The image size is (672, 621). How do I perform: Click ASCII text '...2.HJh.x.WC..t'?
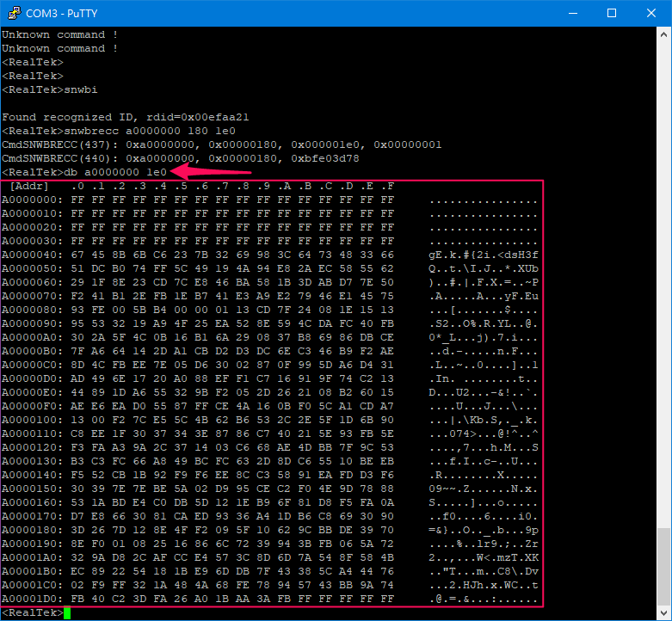(x=484, y=585)
